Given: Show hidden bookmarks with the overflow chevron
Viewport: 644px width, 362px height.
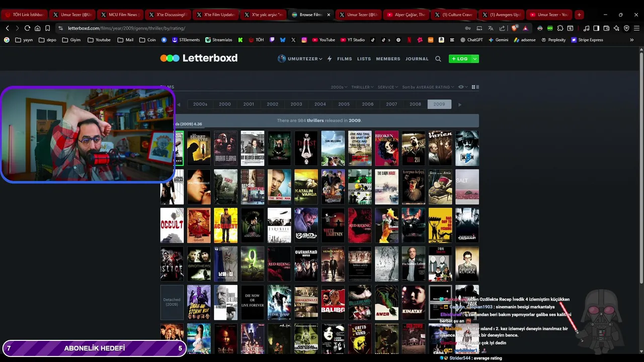Looking at the screenshot, I should 632,40.
